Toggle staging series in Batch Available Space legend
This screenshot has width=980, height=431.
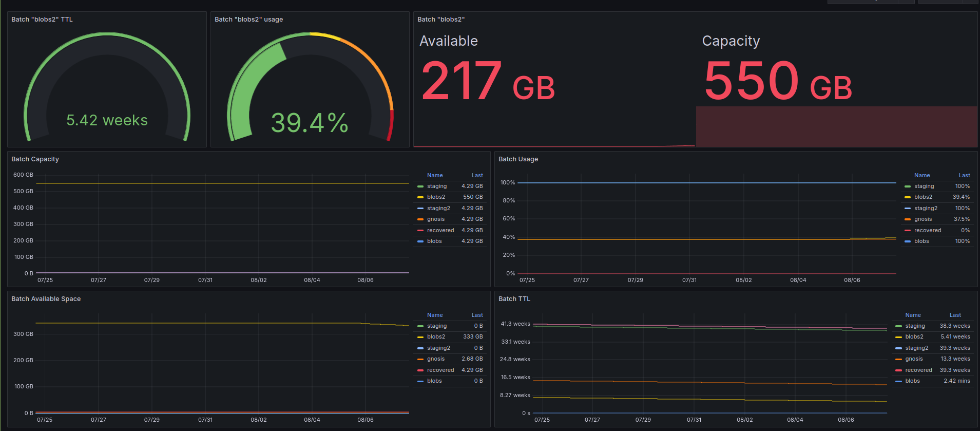437,326
